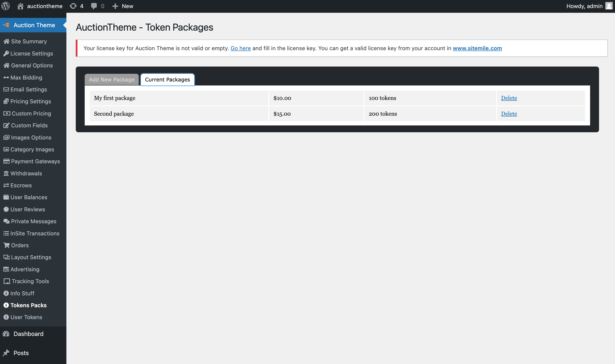Viewport: 615px width, 364px height.
Task: Open Payment Gateways menu label
Action: pos(35,161)
